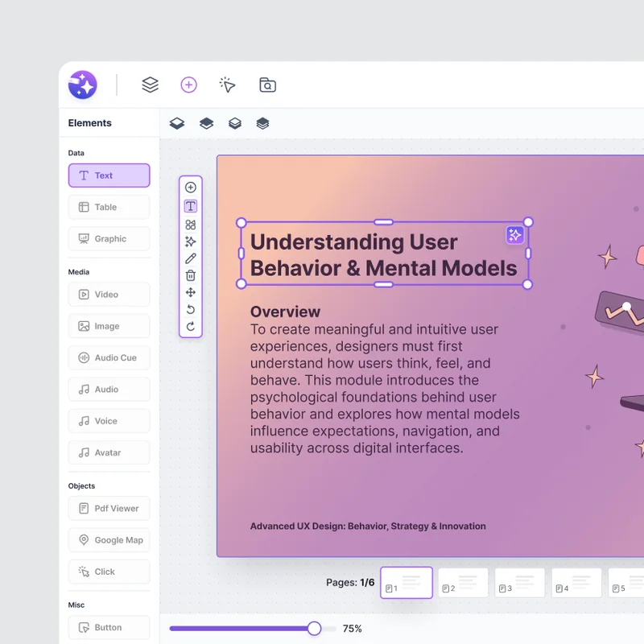
Task: Go to page 2 thumbnail
Action: click(x=463, y=583)
